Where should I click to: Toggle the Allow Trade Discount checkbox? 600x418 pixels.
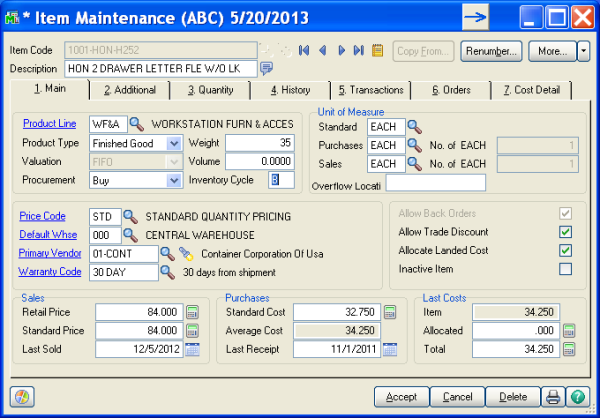pos(566,232)
